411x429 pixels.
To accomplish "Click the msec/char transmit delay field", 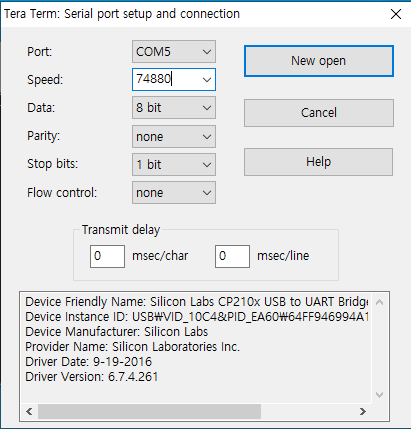I will (x=107, y=256).
